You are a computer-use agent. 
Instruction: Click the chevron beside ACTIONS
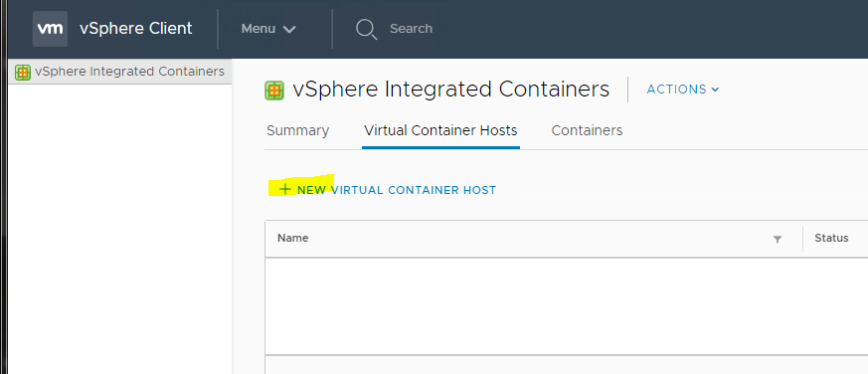point(715,90)
